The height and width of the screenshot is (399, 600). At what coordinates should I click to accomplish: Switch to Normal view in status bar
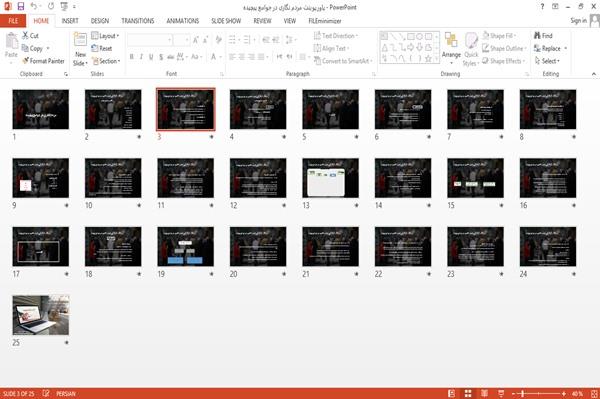(x=452, y=393)
